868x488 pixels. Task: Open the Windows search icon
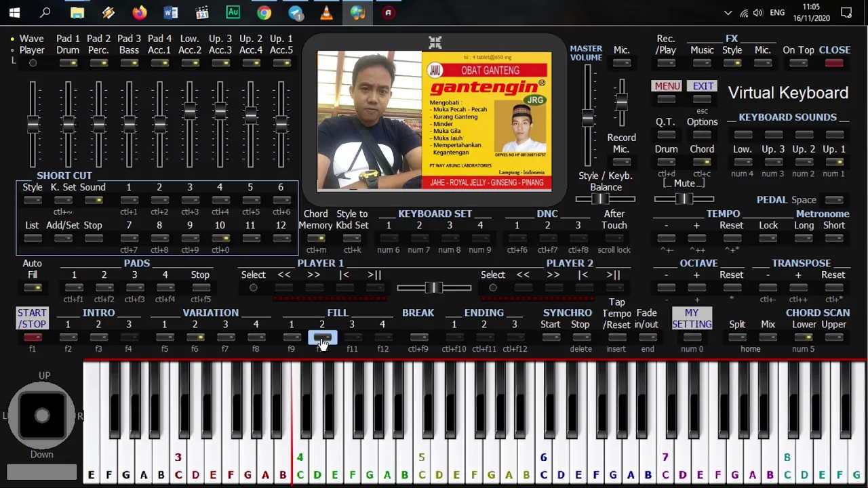click(45, 12)
